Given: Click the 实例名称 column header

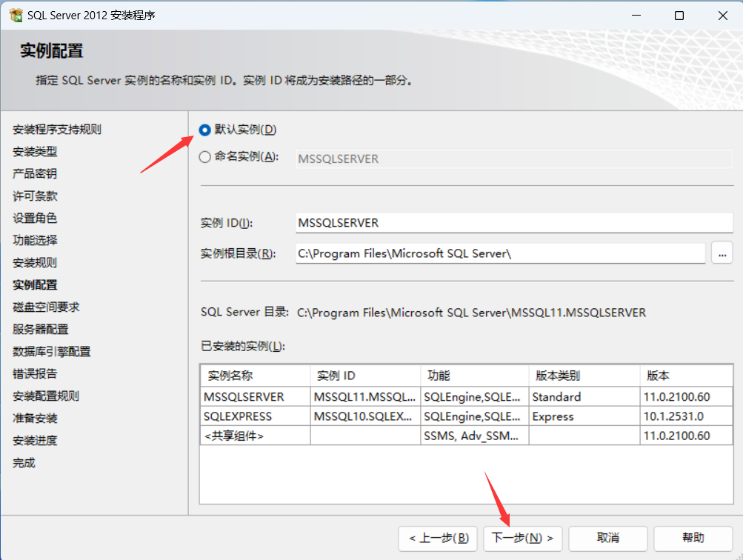Looking at the screenshot, I should pos(256,376).
